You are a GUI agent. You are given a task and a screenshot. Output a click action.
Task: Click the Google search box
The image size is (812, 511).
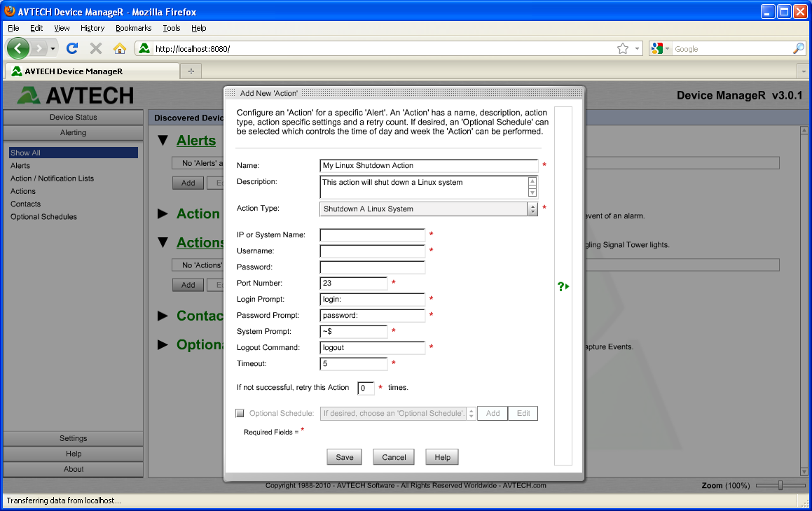[732, 48]
